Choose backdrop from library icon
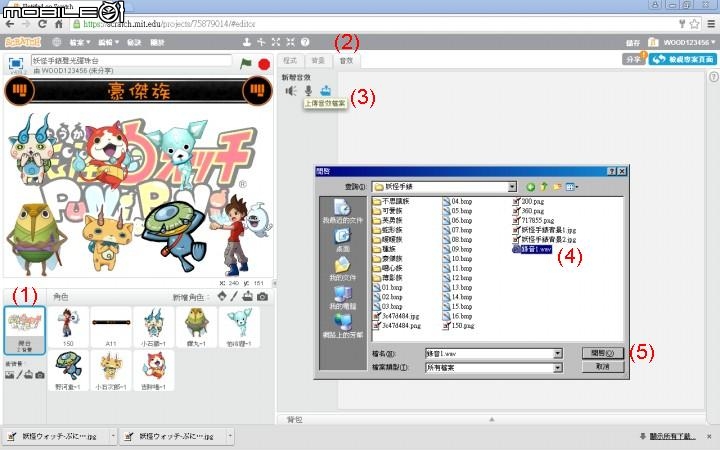 [9, 375]
